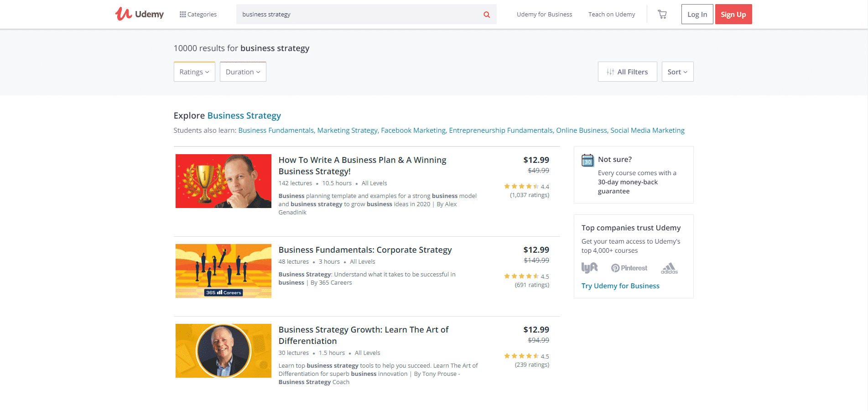
Task: Open Teach on Udemy link
Action: point(612,14)
